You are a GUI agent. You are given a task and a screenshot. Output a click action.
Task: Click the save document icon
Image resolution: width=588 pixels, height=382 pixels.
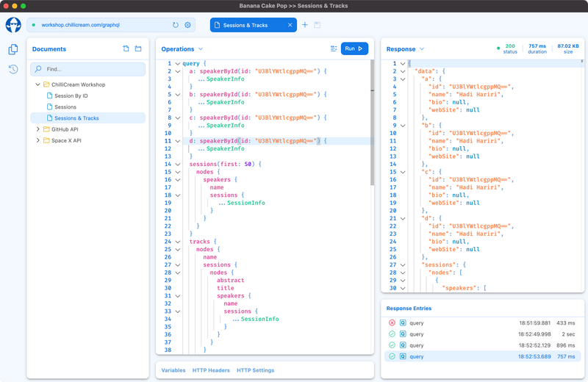point(317,25)
